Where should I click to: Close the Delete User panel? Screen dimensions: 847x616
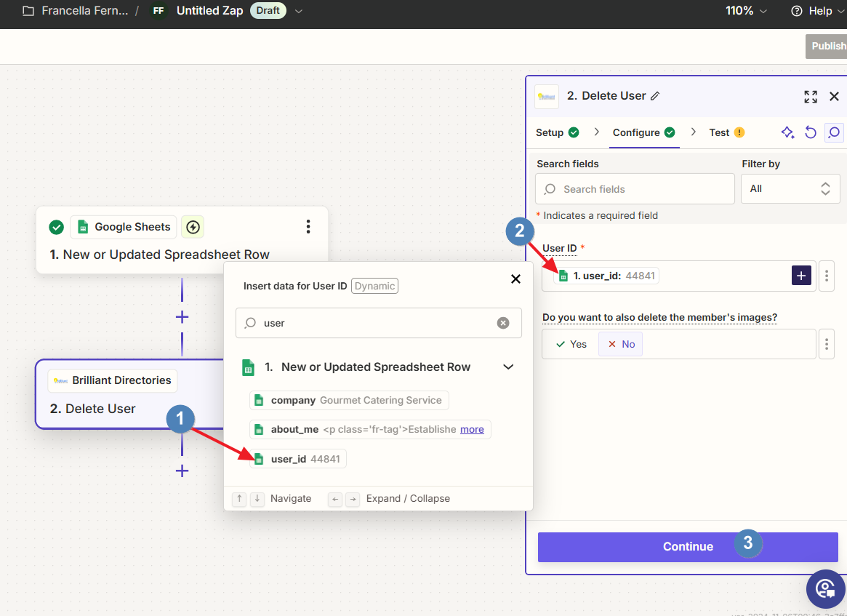(834, 96)
